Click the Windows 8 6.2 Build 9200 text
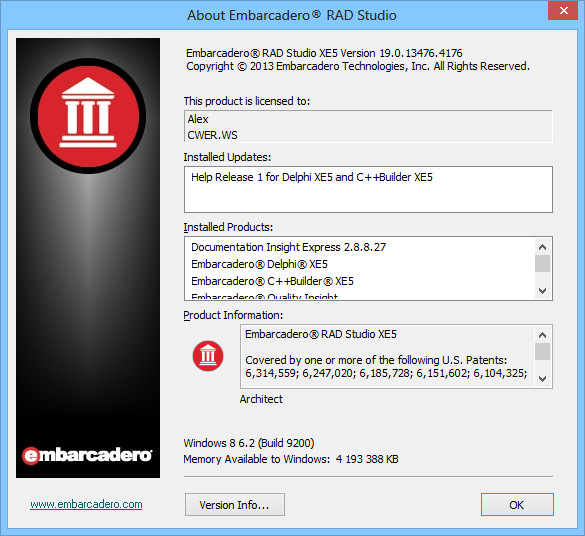The image size is (585, 536). click(x=249, y=443)
